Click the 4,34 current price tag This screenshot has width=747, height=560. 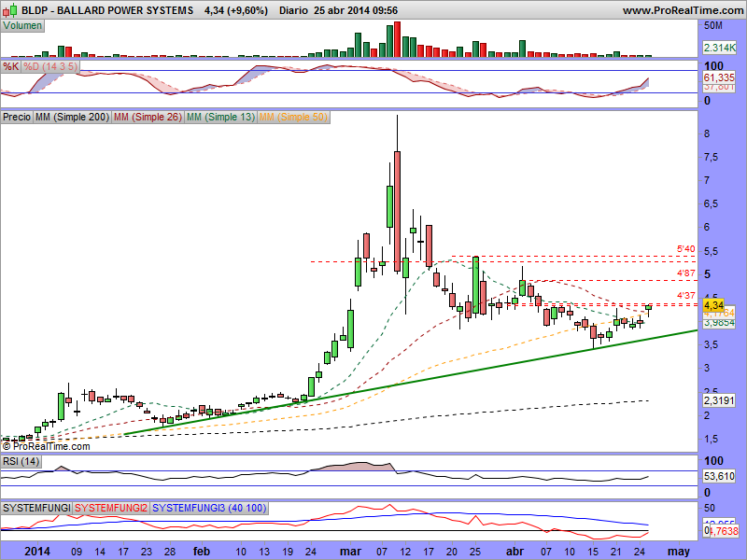[x=713, y=305]
